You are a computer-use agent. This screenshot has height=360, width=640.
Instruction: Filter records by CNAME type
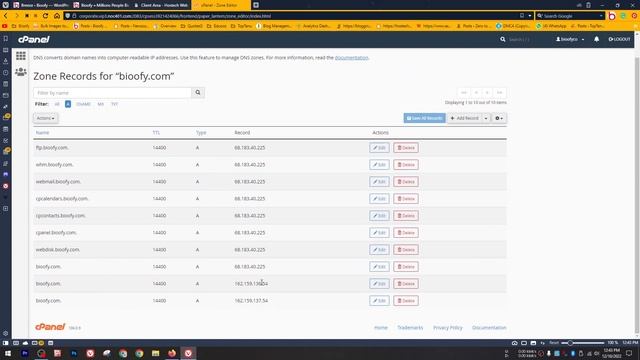[x=83, y=104]
